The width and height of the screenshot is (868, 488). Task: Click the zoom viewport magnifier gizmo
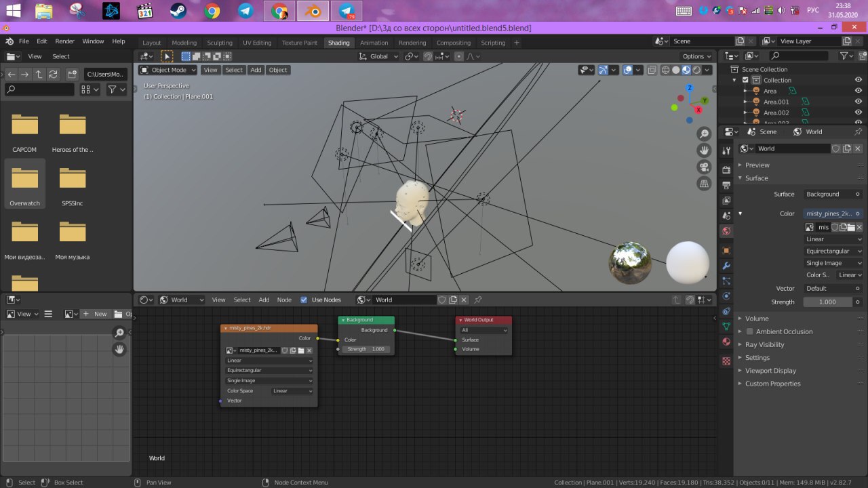tap(704, 134)
